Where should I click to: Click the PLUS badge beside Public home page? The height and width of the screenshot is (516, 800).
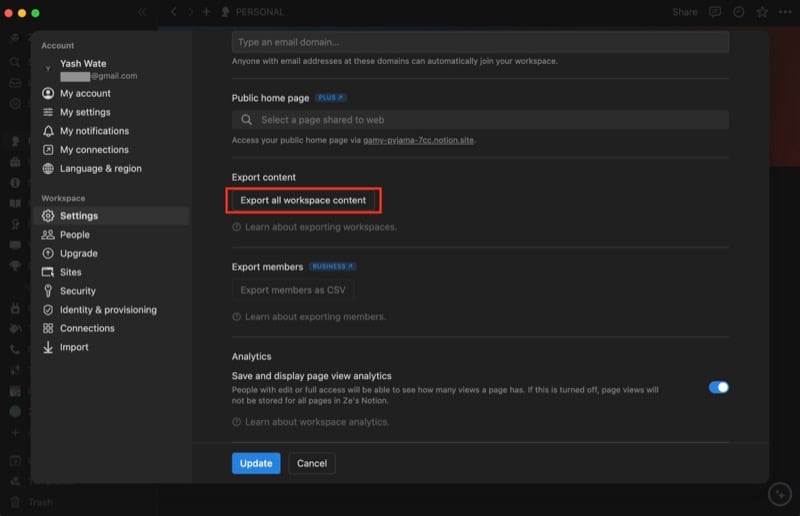coord(331,97)
